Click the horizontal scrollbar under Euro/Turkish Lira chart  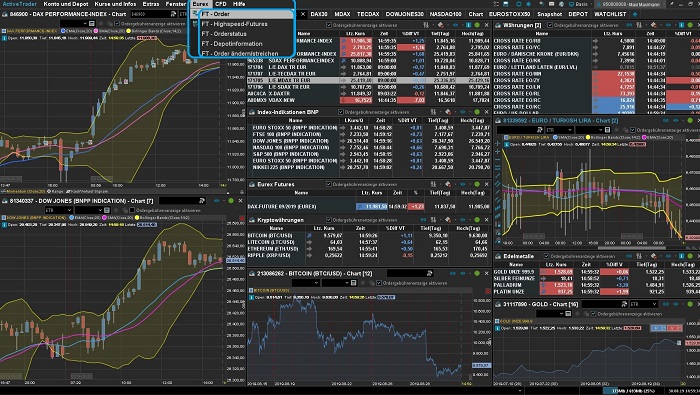click(x=632, y=248)
